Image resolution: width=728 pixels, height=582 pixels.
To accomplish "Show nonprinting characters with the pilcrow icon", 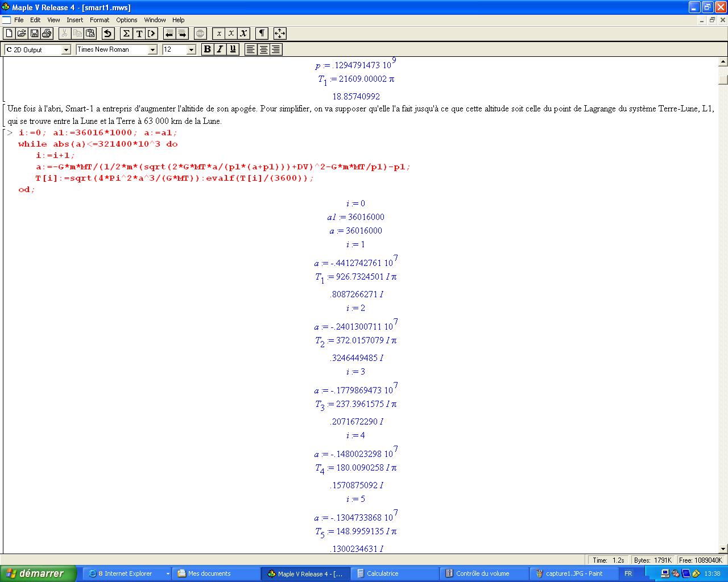I will click(x=262, y=34).
